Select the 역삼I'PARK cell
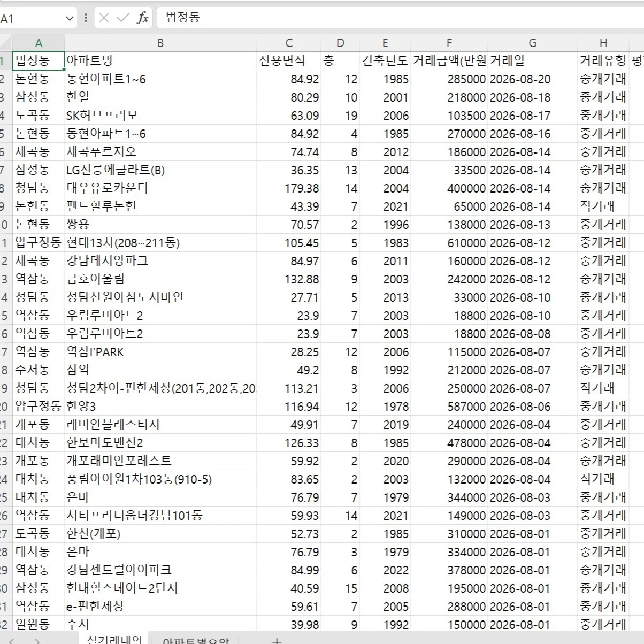 point(160,352)
